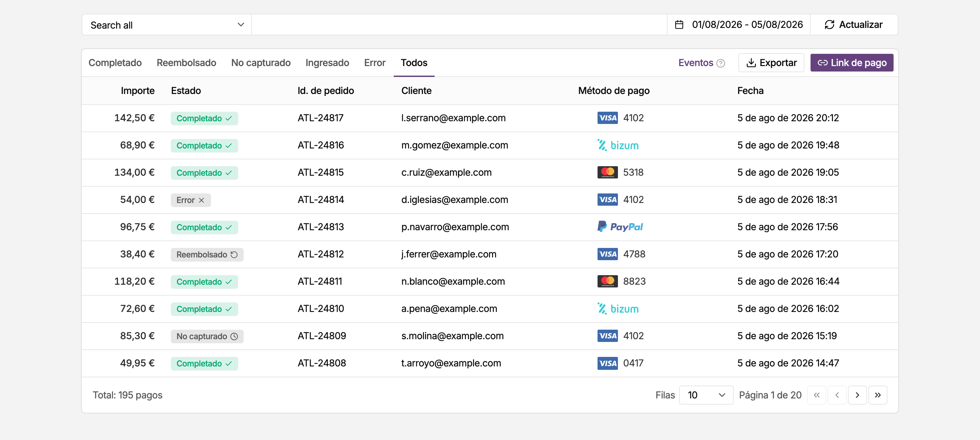
Task: Open order ATL-24812
Action: tap(321, 254)
